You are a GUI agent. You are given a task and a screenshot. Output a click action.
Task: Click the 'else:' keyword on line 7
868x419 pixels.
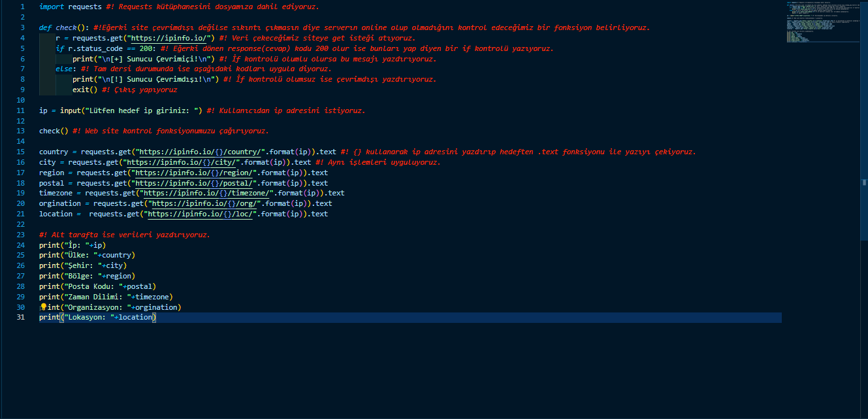(66, 69)
